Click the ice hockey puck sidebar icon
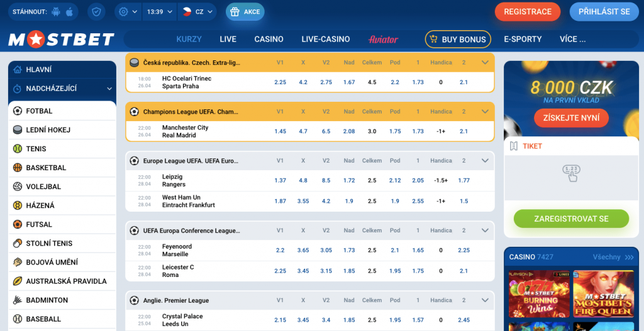The width and height of the screenshot is (644, 331). tap(18, 130)
